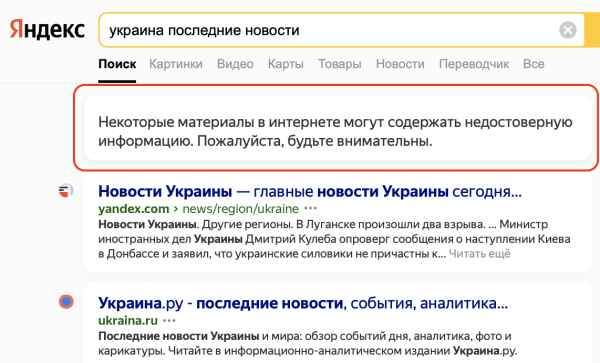Open options menu next to ukraina.ru
Screen dimensions: 600x363
169,321
